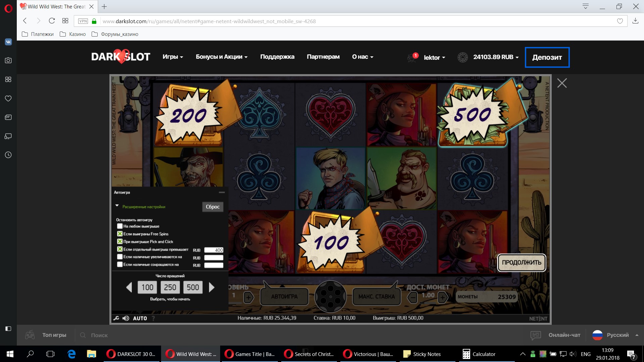Uncheck stop if Free Spins won

(x=119, y=234)
